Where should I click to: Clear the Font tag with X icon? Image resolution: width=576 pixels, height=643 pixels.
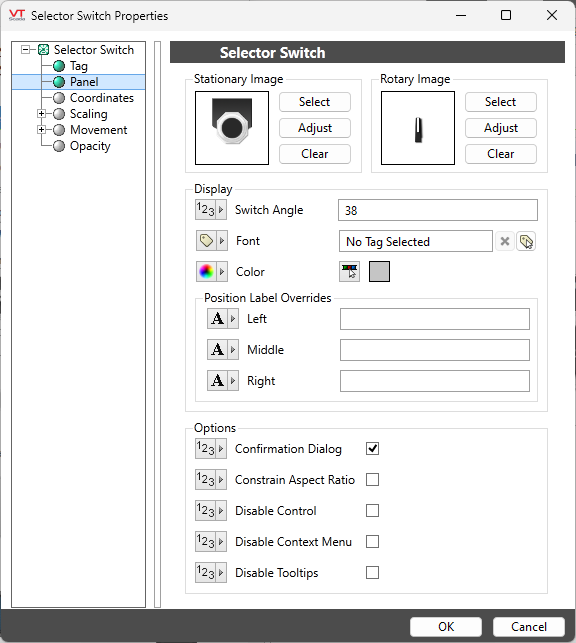pos(505,241)
